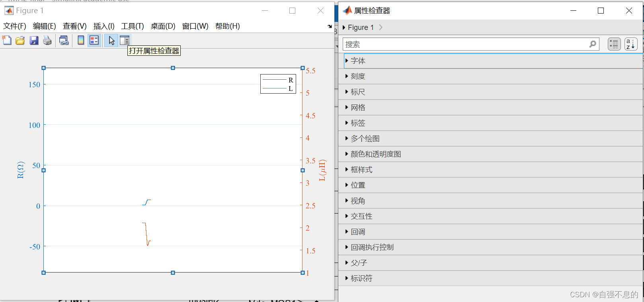
Task: Close the property inspector window
Action: coord(629,11)
